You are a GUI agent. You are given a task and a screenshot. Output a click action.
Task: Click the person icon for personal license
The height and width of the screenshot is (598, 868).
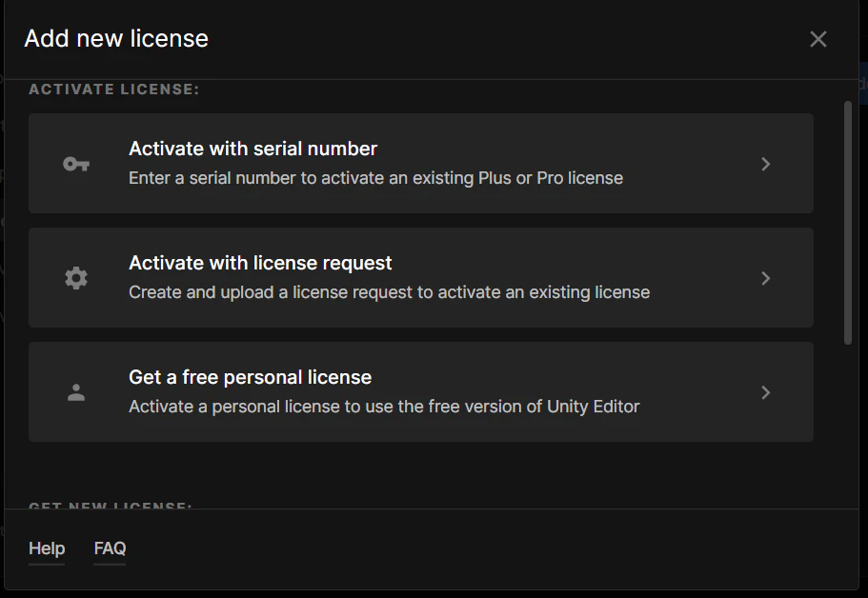click(76, 392)
